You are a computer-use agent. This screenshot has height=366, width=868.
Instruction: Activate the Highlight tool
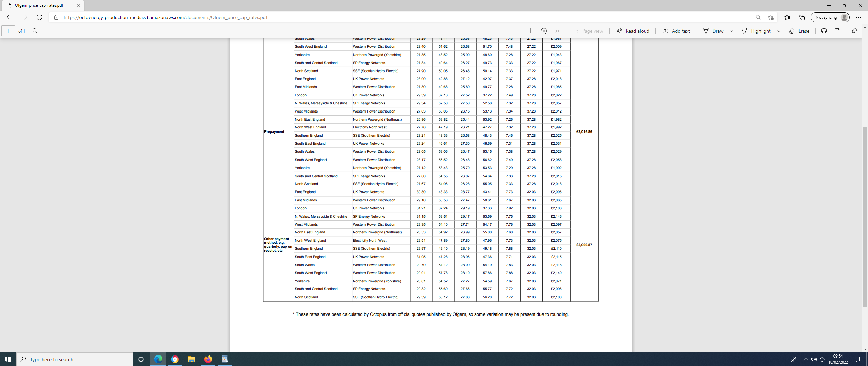[756, 31]
